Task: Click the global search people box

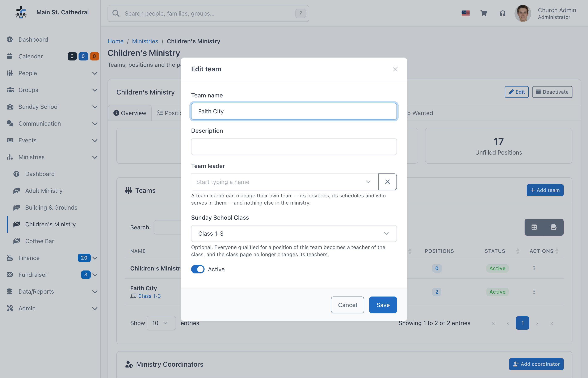Action: point(208,13)
